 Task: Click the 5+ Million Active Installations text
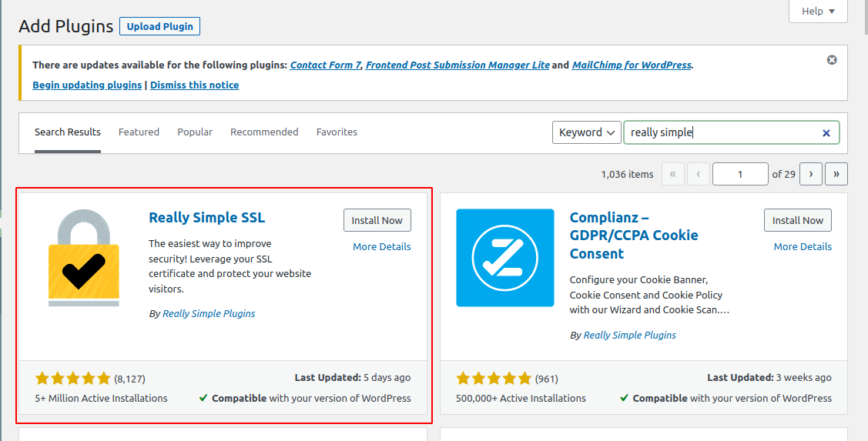pyautogui.click(x=102, y=399)
